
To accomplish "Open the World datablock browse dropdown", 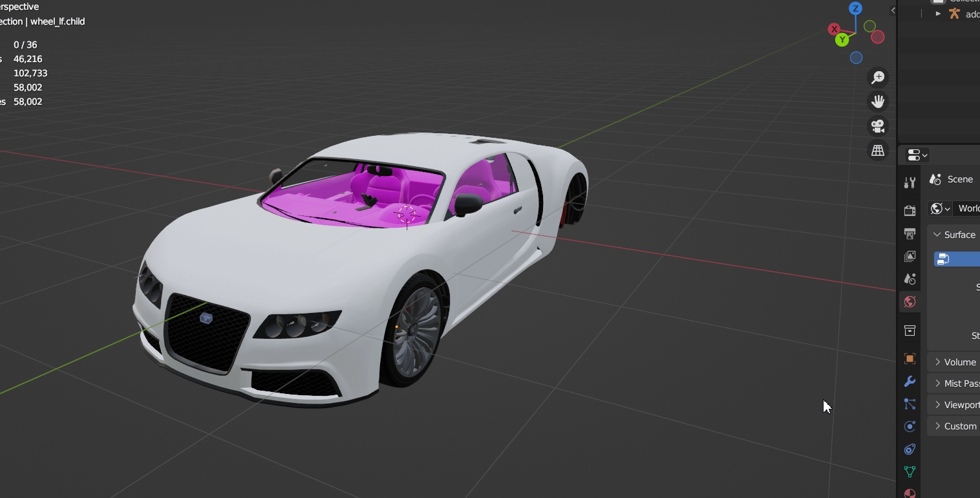I will (940, 208).
